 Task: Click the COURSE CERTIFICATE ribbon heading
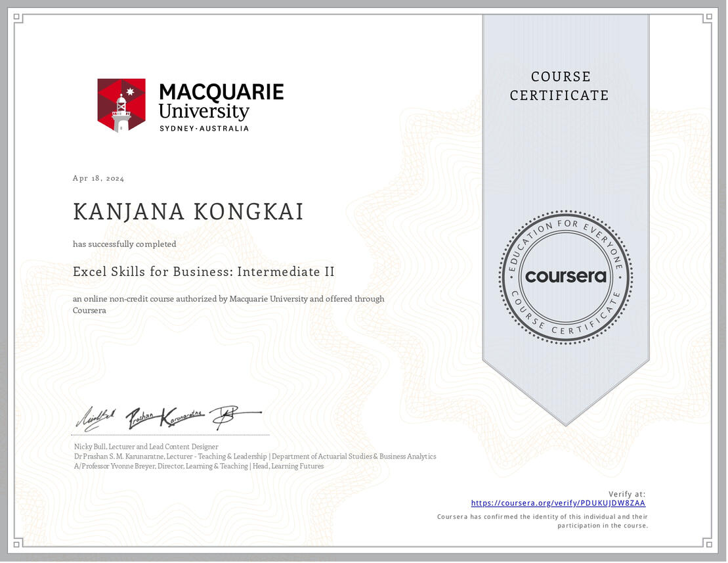[x=559, y=86]
